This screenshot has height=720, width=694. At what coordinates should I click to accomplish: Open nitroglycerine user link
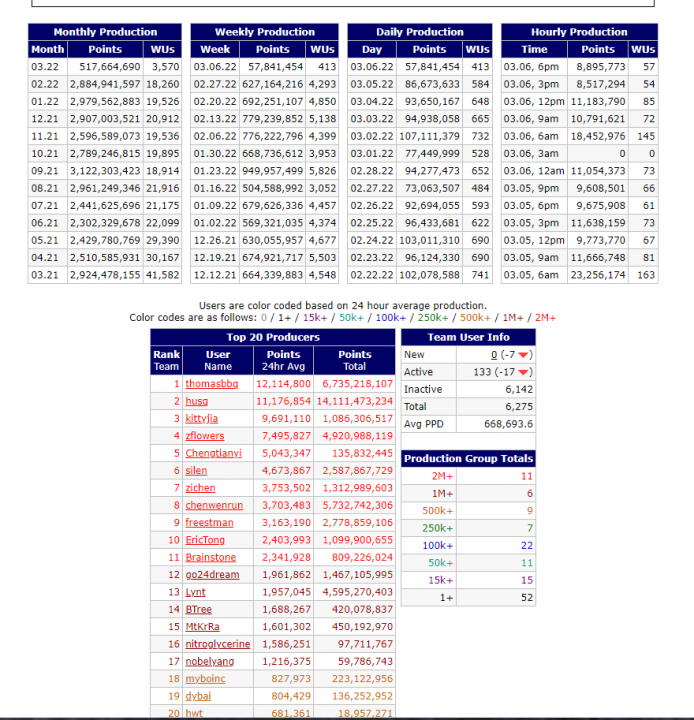tap(218, 644)
